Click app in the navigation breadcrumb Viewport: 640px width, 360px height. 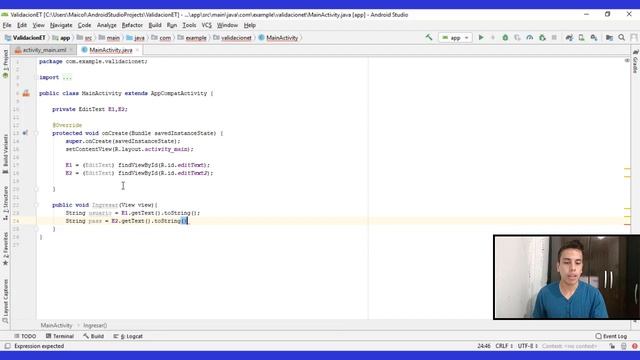(x=61, y=38)
